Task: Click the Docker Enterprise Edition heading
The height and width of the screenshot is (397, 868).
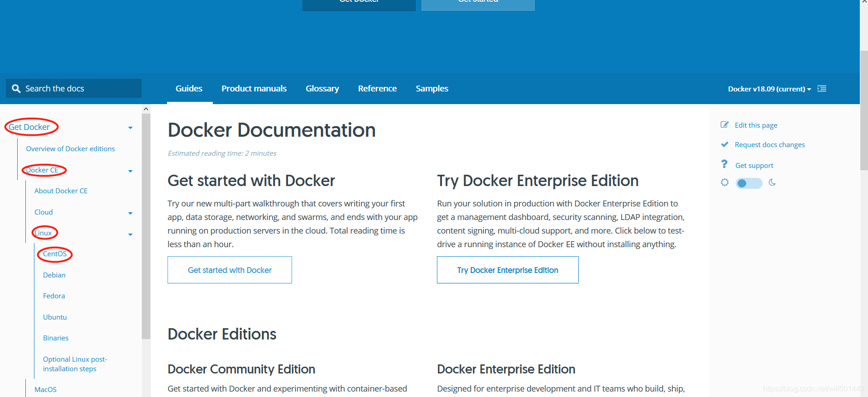Action: 506,369
